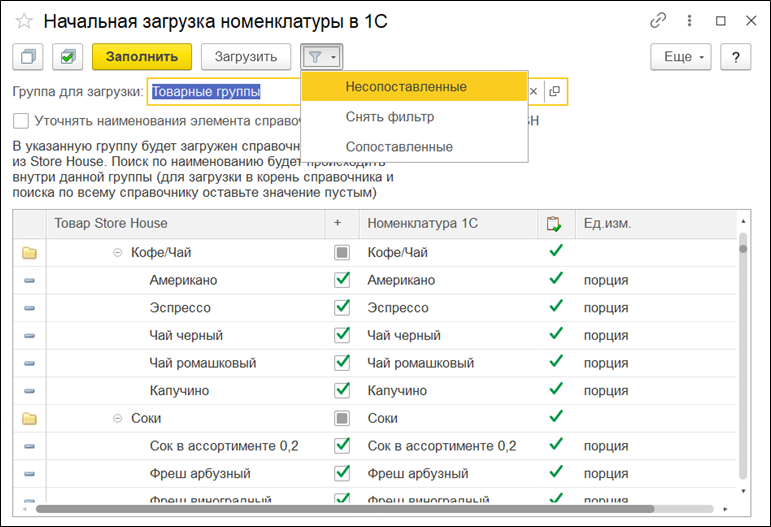
Task: Click the copy link chain icon
Action: 657,20
